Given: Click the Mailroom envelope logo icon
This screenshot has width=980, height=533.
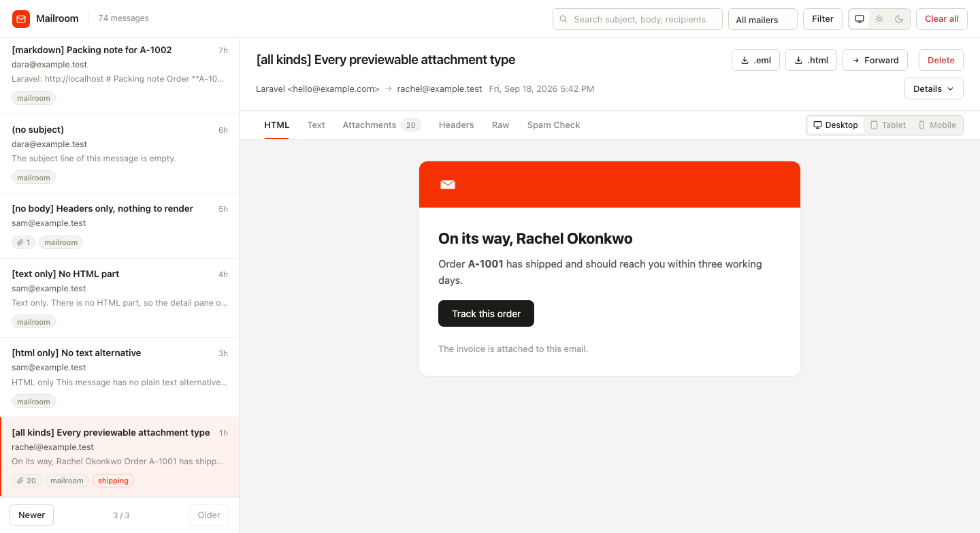Looking at the screenshot, I should 21,19.
